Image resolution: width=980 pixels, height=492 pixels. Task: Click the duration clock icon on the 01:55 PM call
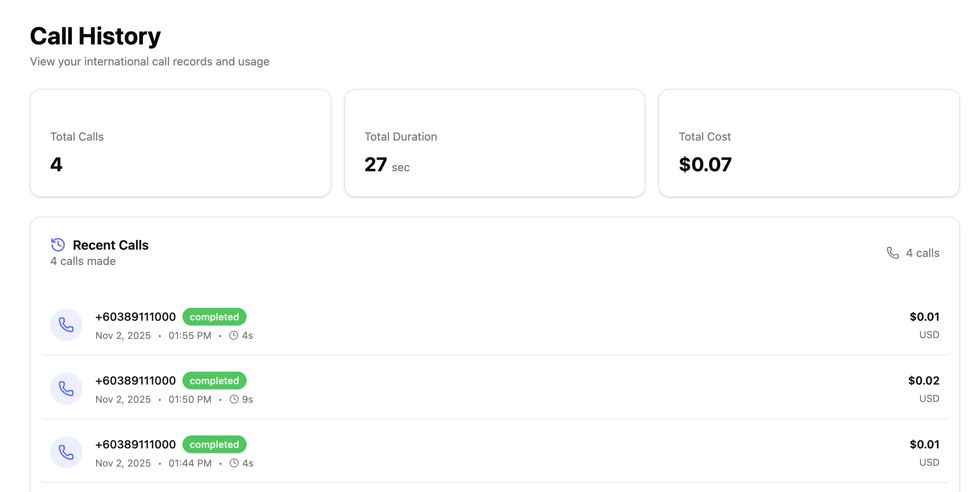[234, 335]
